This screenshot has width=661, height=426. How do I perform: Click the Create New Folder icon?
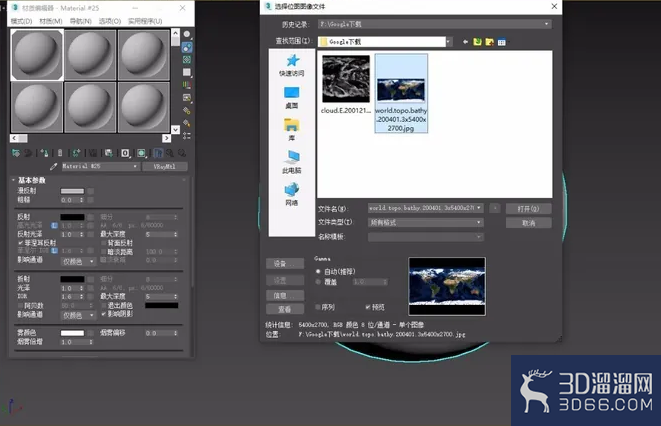click(x=489, y=42)
